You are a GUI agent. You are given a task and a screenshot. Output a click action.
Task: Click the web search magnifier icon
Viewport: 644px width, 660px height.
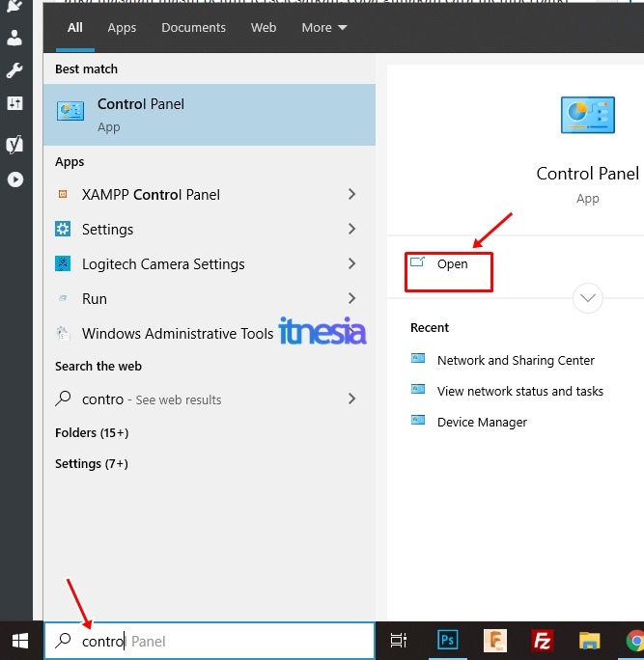tap(63, 399)
